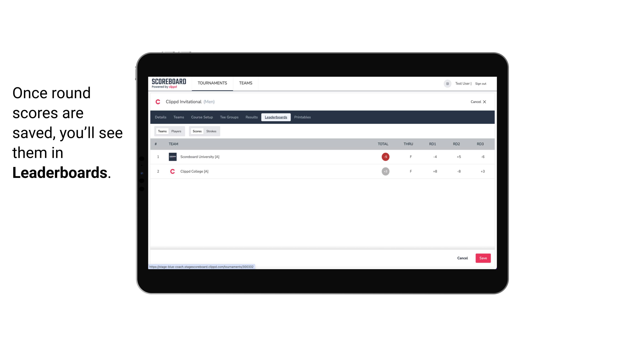Click the Printables tab
Image resolution: width=644 pixels, height=346 pixels.
tap(303, 117)
